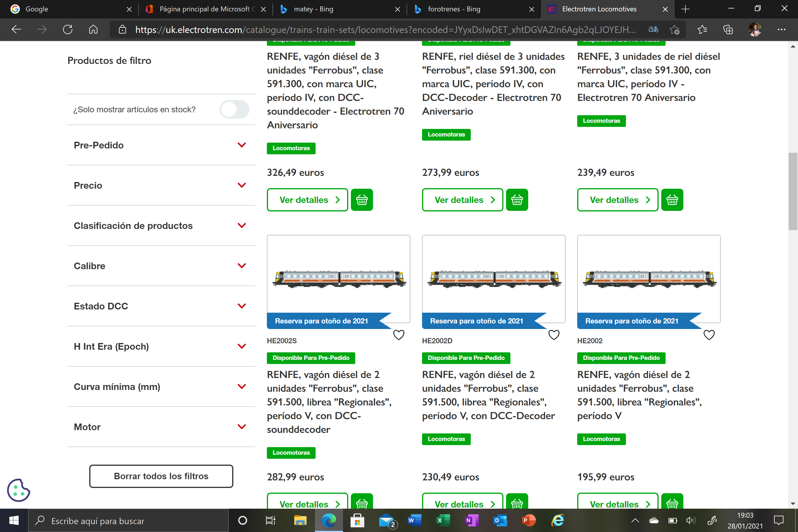Launch PowerPoint from taskbar
This screenshot has height=532, width=798.
pos(528,520)
